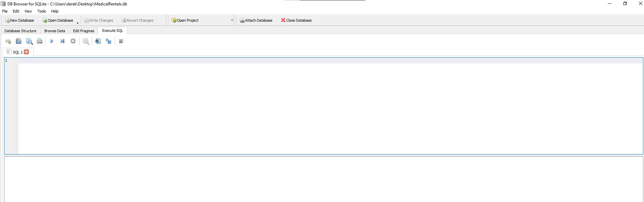Click the empty results pane below editor
The width and height of the screenshot is (644, 202).
323,179
